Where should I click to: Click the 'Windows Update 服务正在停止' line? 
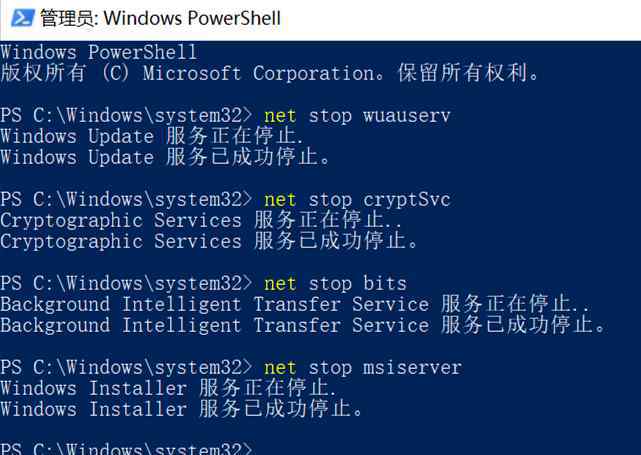[152, 137]
